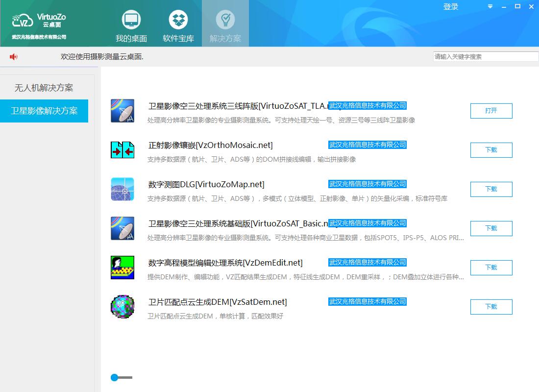Click title 卫片匹配点云生成DEM[VzSatDem.net]
Viewport: 539px width, 392px height.
[218, 302]
